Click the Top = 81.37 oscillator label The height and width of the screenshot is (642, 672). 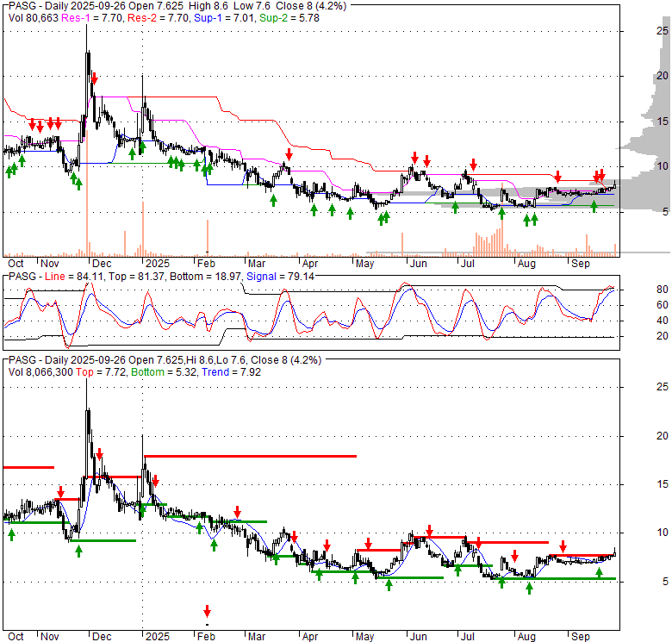pyautogui.click(x=136, y=277)
